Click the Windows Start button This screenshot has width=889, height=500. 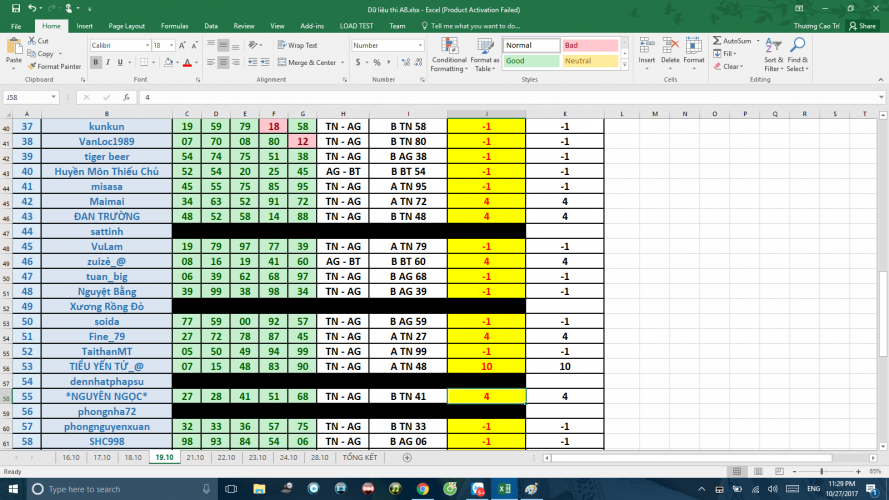[x=12, y=489]
